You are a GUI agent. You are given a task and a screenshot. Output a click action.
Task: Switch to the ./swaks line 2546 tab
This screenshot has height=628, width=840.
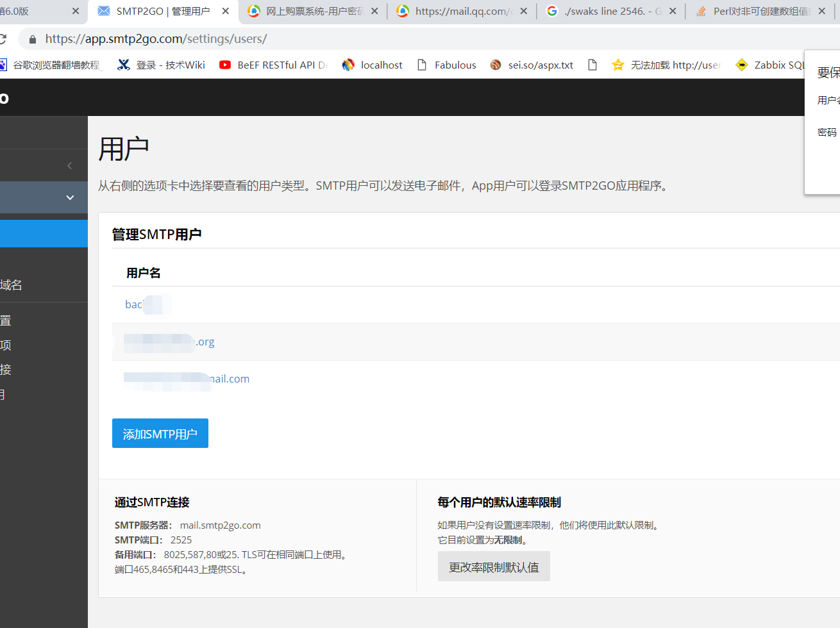pyautogui.click(x=612, y=12)
